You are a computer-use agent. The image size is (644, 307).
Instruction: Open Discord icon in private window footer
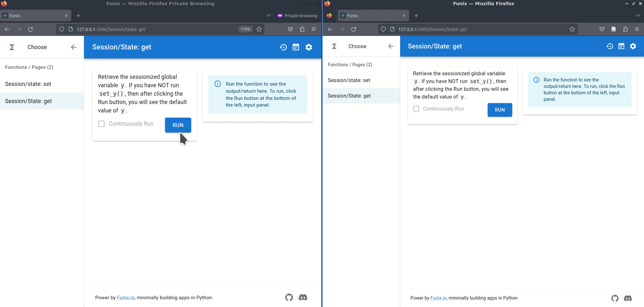[x=303, y=297]
